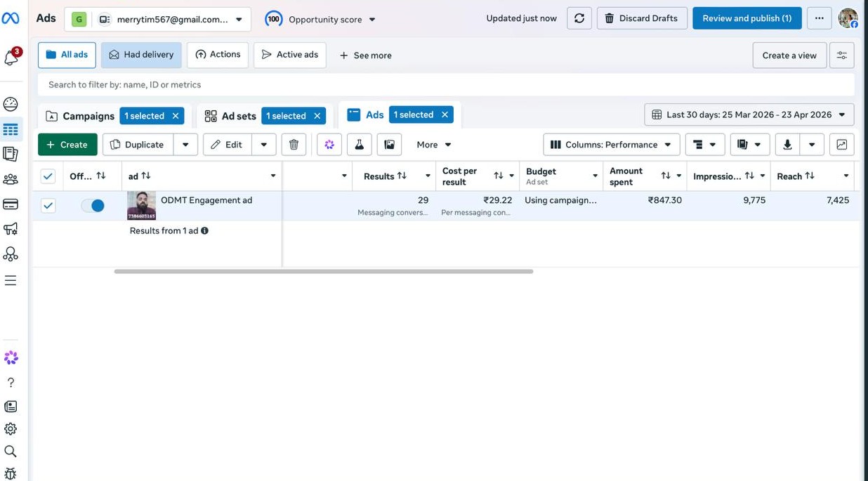Open the Meta logo home

pyautogui.click(x=11, y=18)
